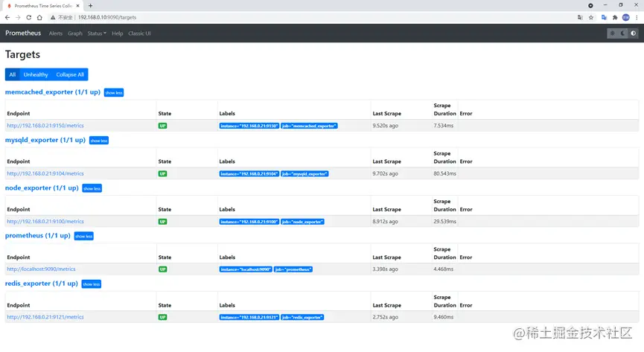644x352 pixels.
Task: Click UP state badge for prometheus
Action: 162,269
